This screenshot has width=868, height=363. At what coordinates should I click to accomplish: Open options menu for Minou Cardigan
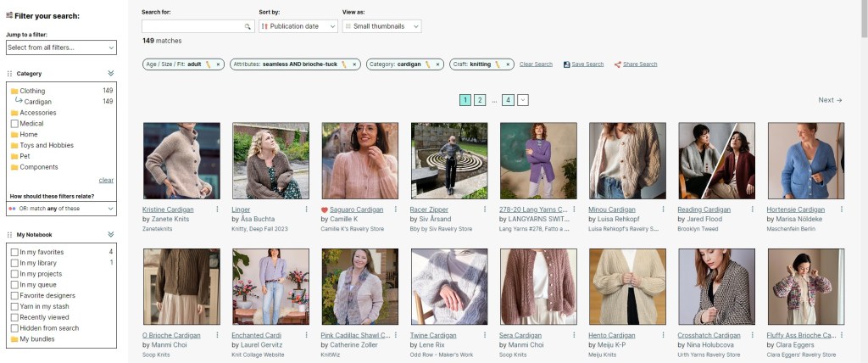(x=663, y=209)
